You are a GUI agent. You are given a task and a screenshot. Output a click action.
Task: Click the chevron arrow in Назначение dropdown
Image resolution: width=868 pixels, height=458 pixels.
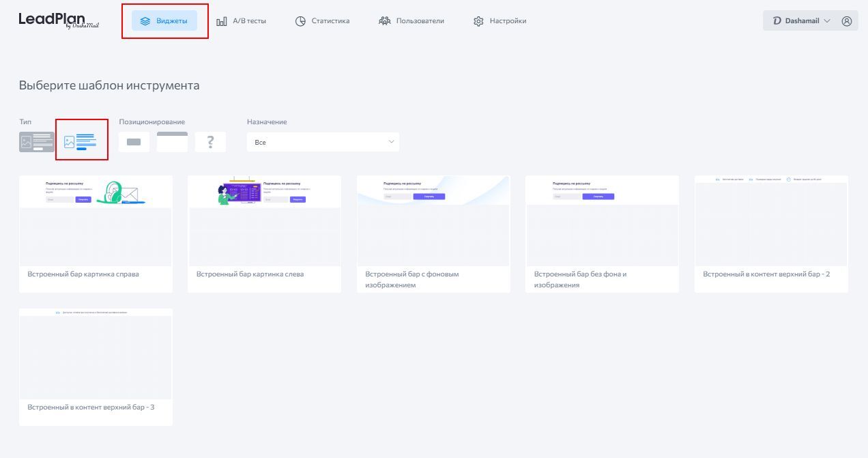pyautogui.click(x=391, y=142)
